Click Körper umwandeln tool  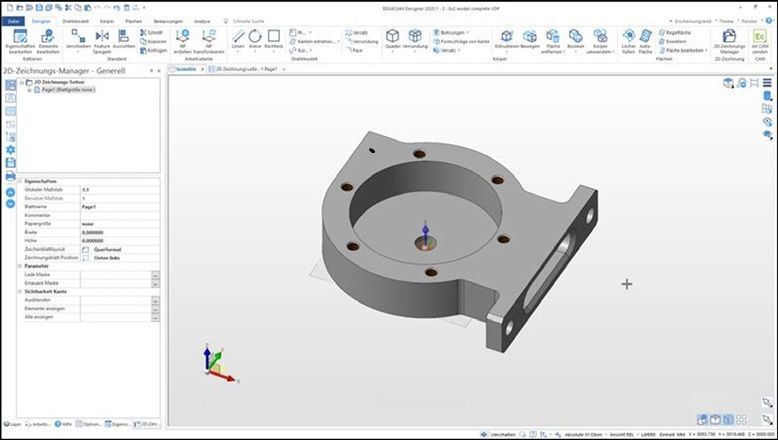pos(600,42)
